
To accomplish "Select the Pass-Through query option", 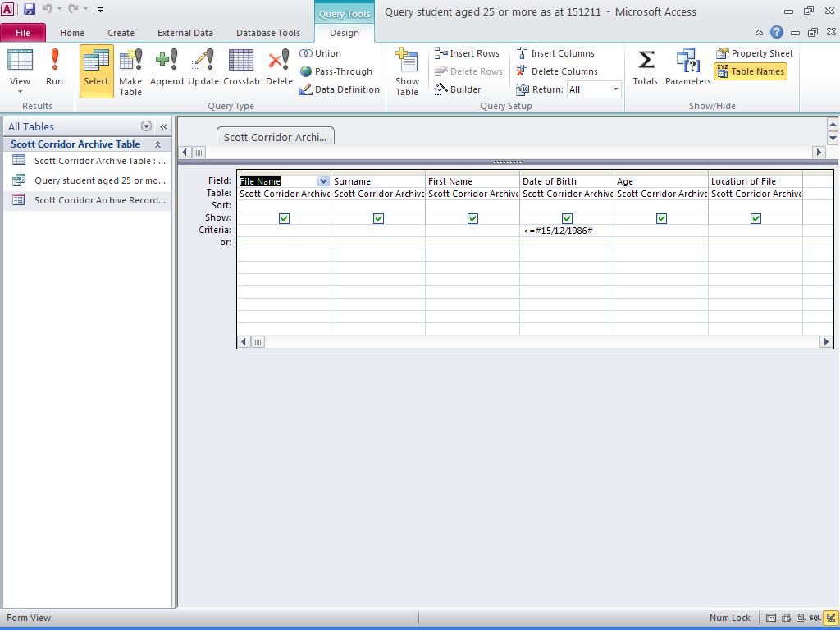I will click(336, 71).
